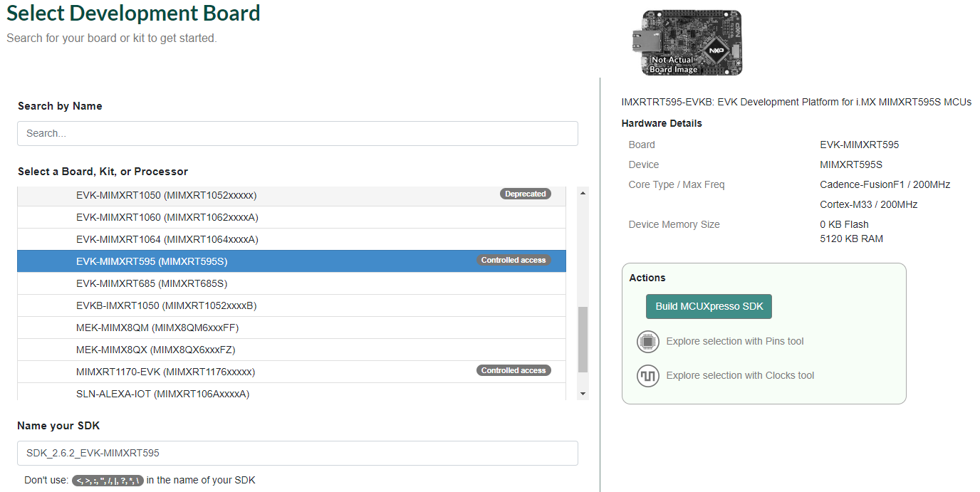Select MIMXRT1170-EVK board entry
The height and width of the screenshot is (492, 980).
(x=165, y=372)
